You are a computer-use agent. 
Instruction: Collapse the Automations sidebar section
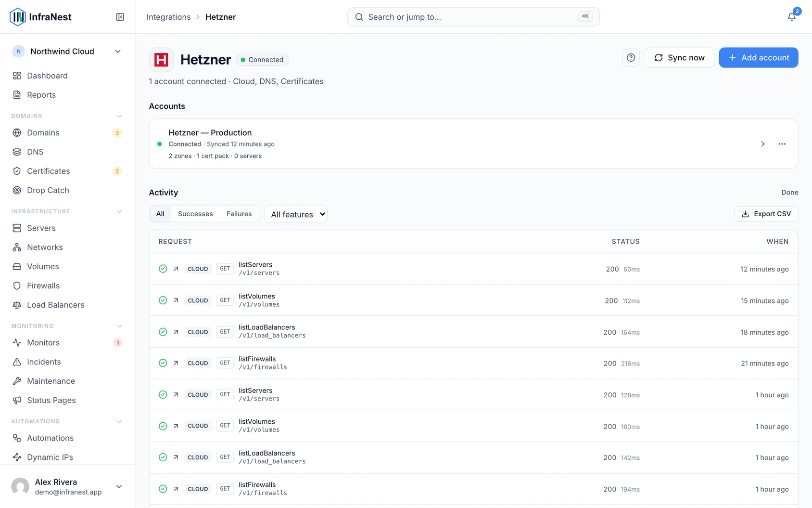[x=119, y=421]
